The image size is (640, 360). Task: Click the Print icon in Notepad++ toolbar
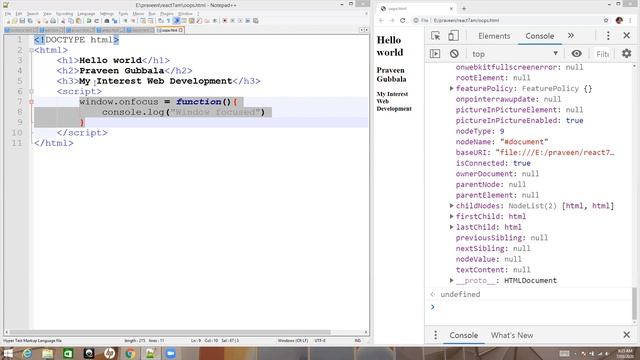point(53,21)
